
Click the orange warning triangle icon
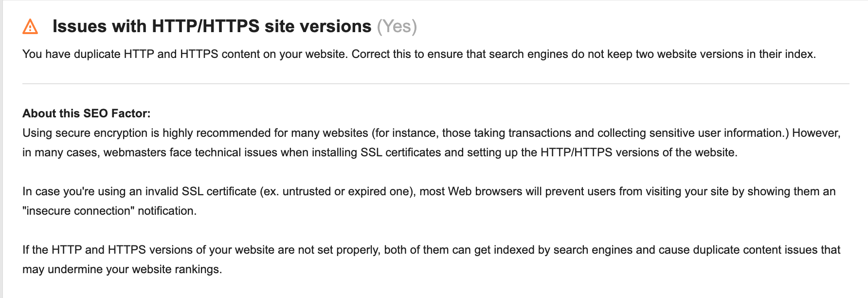(x=30, y=26)
